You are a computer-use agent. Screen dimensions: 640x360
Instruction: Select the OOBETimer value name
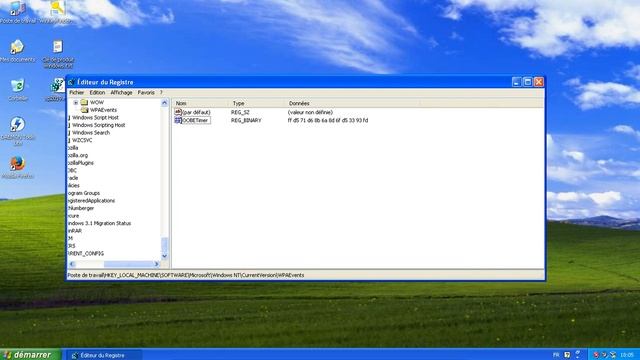click(196, 120)
